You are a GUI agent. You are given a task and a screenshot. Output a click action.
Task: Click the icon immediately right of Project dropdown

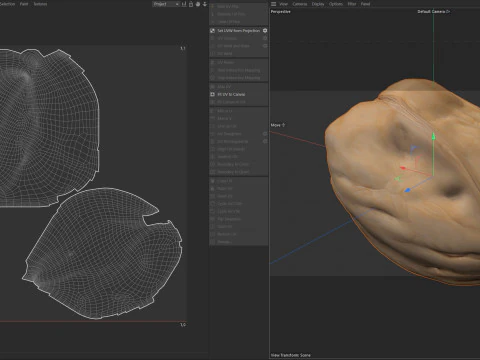pos(184,4)
